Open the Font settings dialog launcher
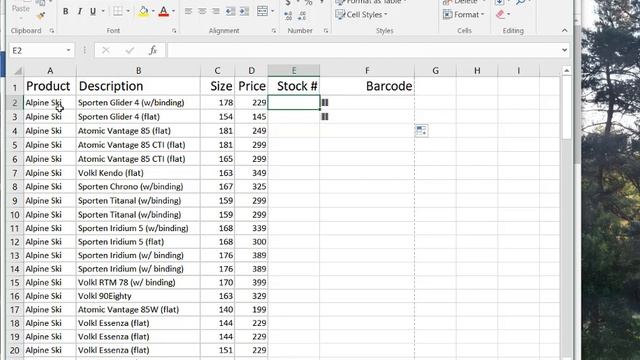The width and height of the screenshot is (640, 360). (174, 31)
